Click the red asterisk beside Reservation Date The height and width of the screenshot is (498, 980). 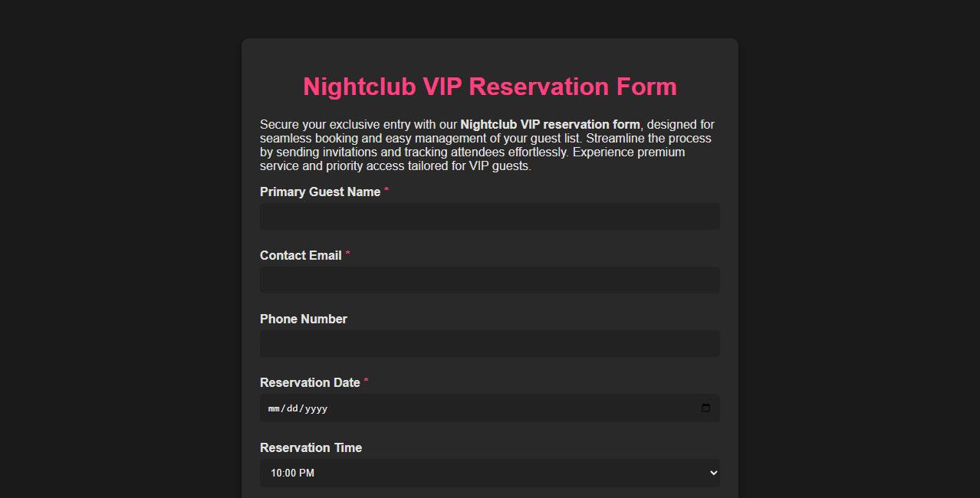click(x=366, y=382)
